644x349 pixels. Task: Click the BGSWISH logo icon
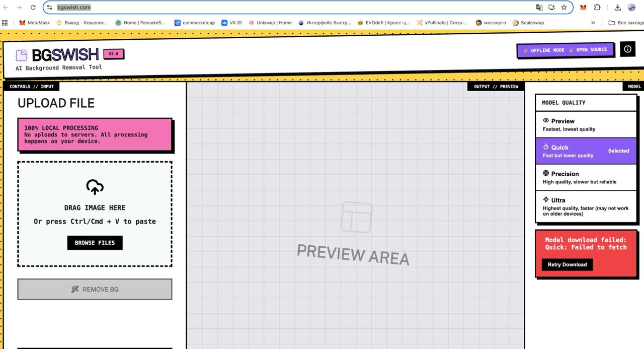click(x=22, y=55)
